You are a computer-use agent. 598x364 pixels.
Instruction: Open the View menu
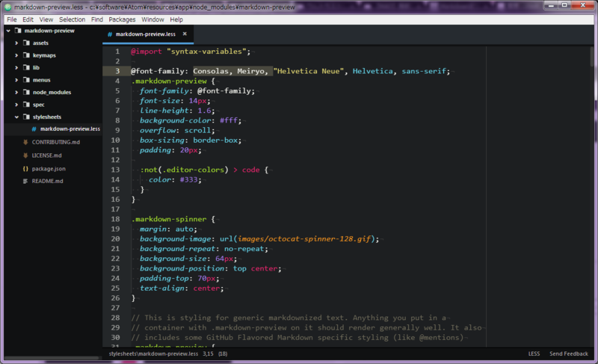46,19
